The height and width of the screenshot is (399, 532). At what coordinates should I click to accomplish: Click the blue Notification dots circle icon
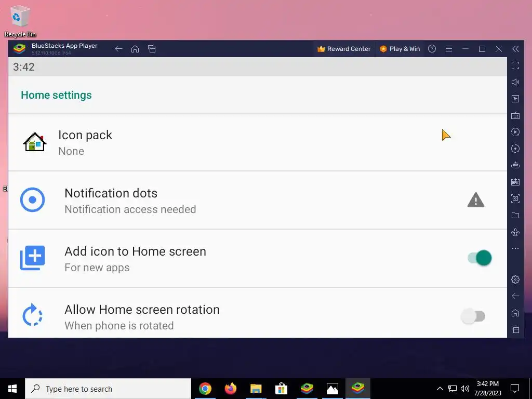pos(33,200)
